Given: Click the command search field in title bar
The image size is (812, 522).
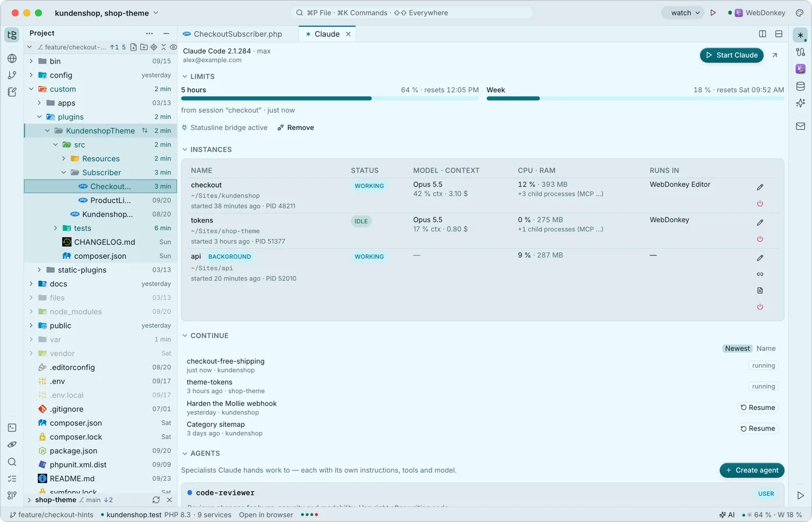Looking at the screenshot, I should click(412, 13).
